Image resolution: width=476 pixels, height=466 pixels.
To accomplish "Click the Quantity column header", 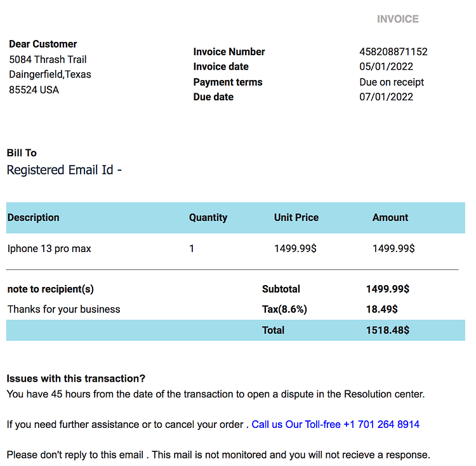I will [208, 217].
